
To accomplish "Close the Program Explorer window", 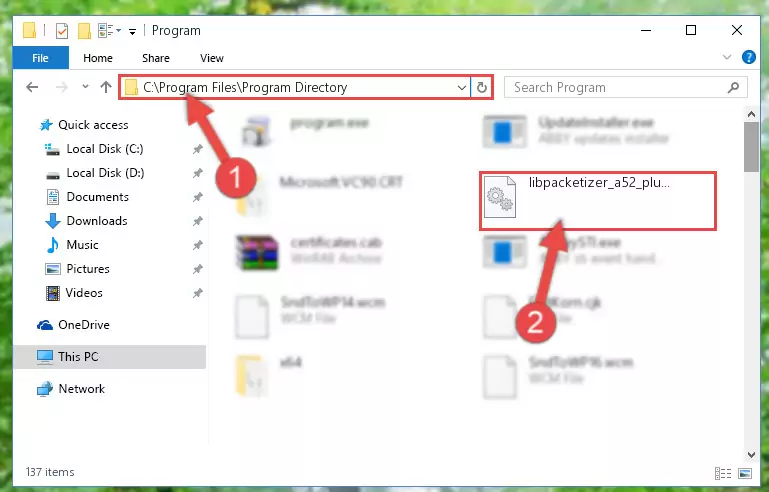I will click(x=737, y=30).
